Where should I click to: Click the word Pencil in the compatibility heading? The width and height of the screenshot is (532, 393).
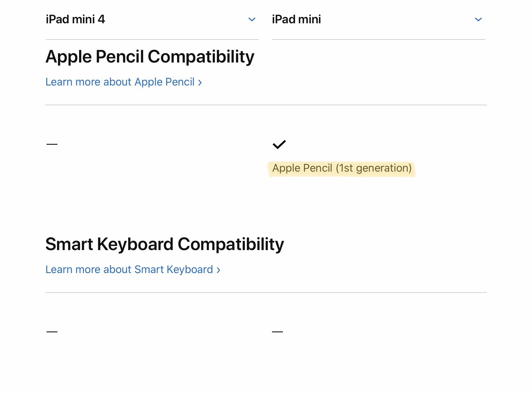(x=120, y=57)
